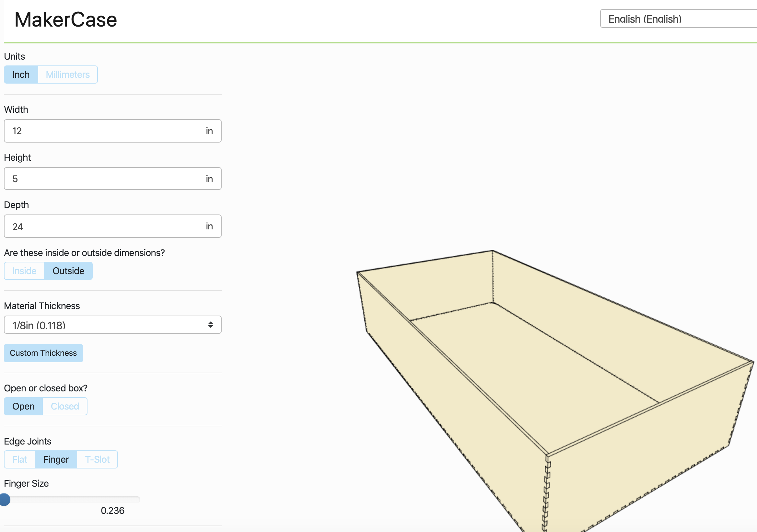Switch units to Millimeters
Image resolution: width=757 pixels, height=532 pixels.
68,75
